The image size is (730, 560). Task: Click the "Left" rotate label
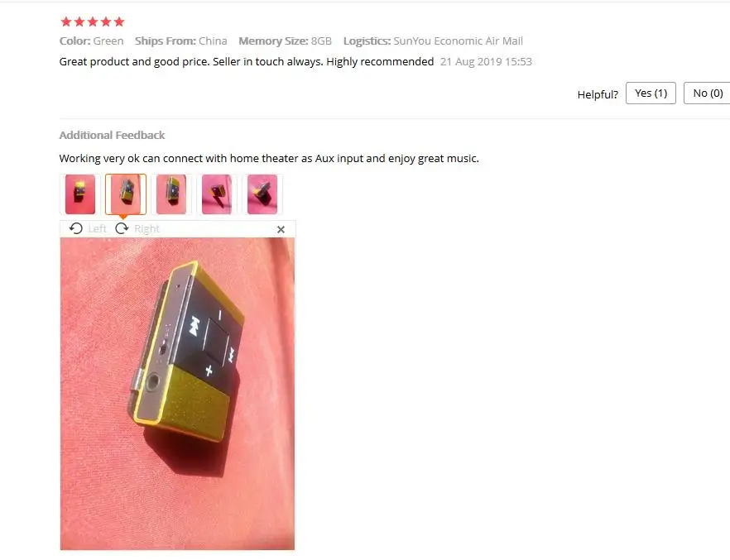(x=97, y=229)
